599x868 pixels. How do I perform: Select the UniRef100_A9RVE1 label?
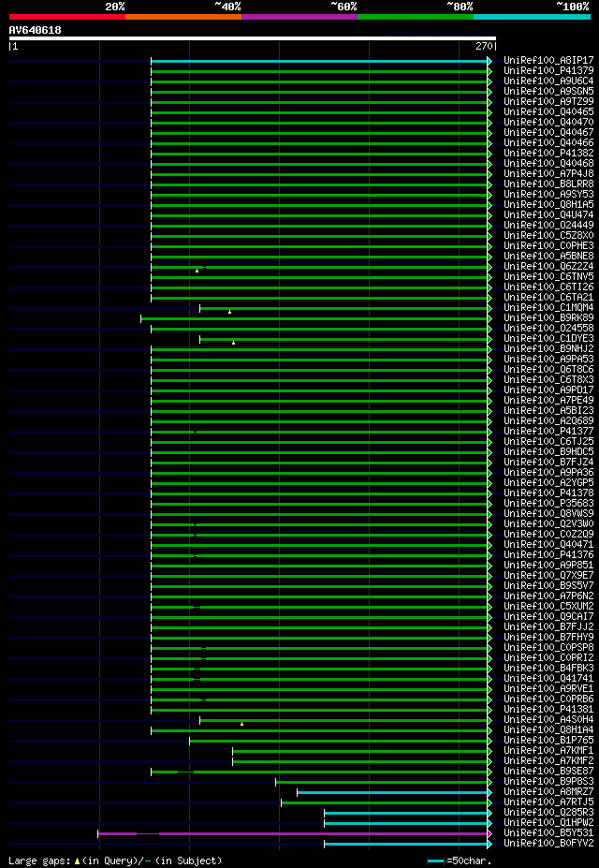click(x=548, y=690)
